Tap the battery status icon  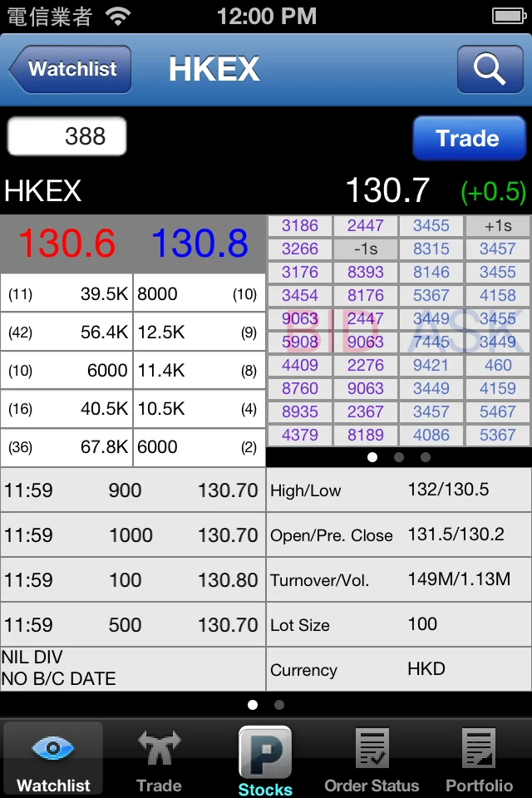pos(509,17)
